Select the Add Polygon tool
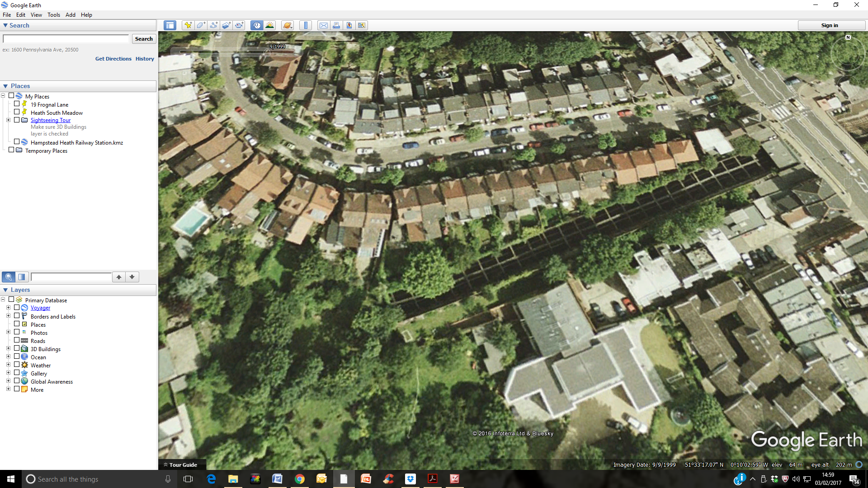 [201, 25]
